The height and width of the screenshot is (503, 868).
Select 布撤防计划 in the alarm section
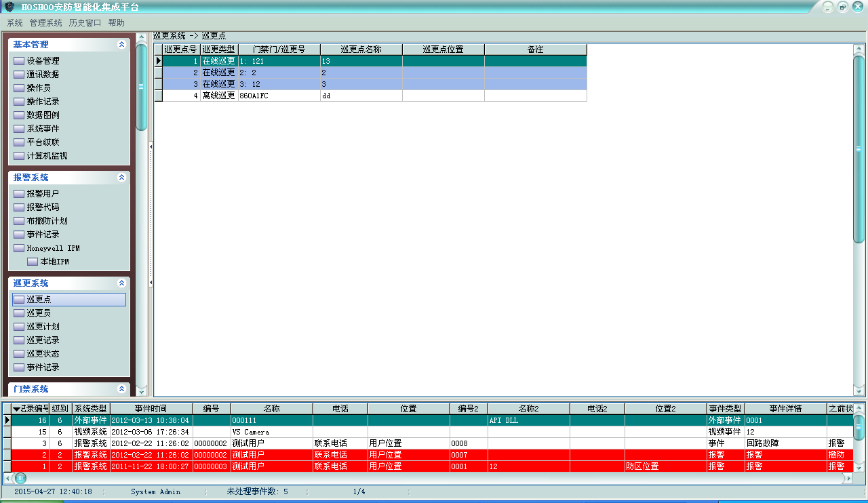47,221
